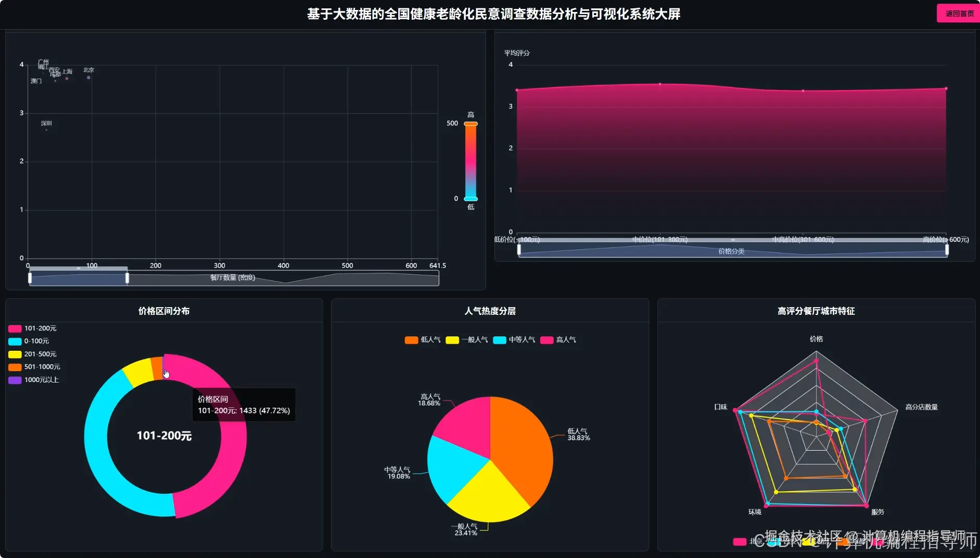Click the 上海 scatter point
980x558 pixels.
tap(67, 79)
